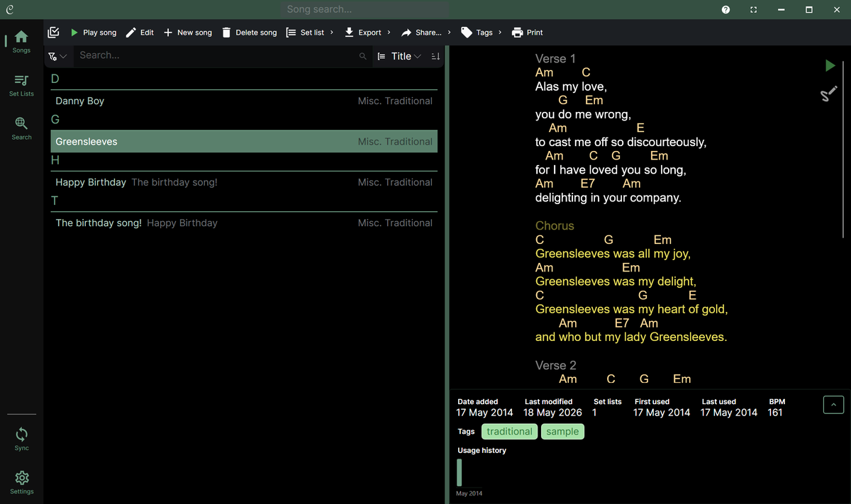Click the New song button label

coord(194,33)
